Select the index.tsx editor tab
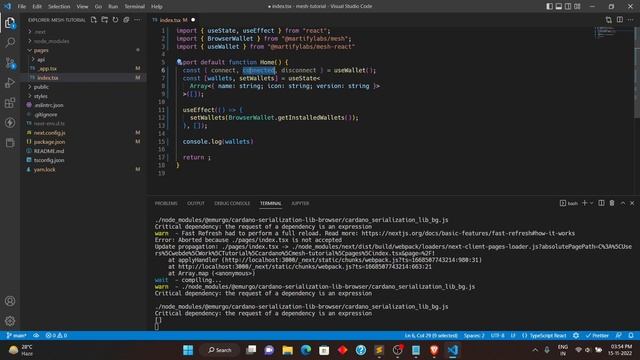This screenshot has height=360, width=640. coord(173,20)
